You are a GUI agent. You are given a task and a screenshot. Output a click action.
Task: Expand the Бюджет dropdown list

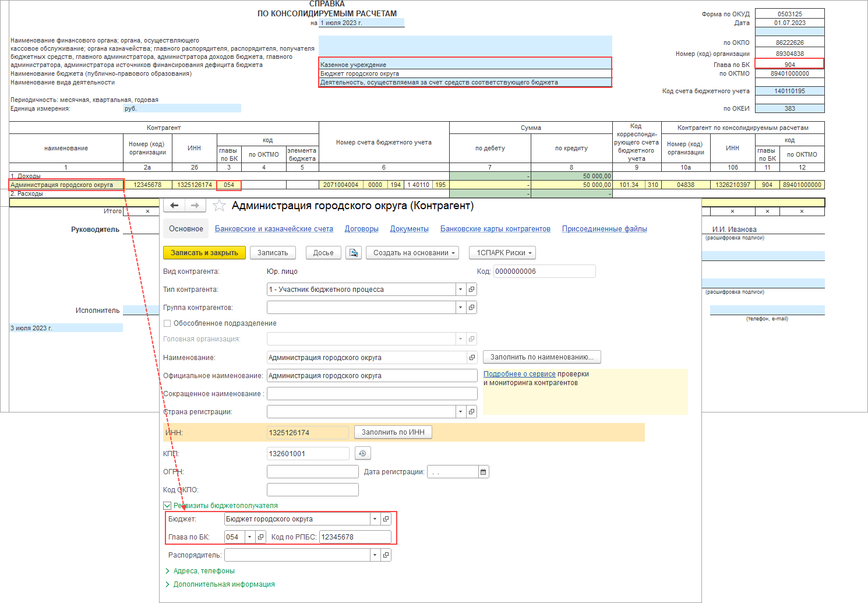375,519
